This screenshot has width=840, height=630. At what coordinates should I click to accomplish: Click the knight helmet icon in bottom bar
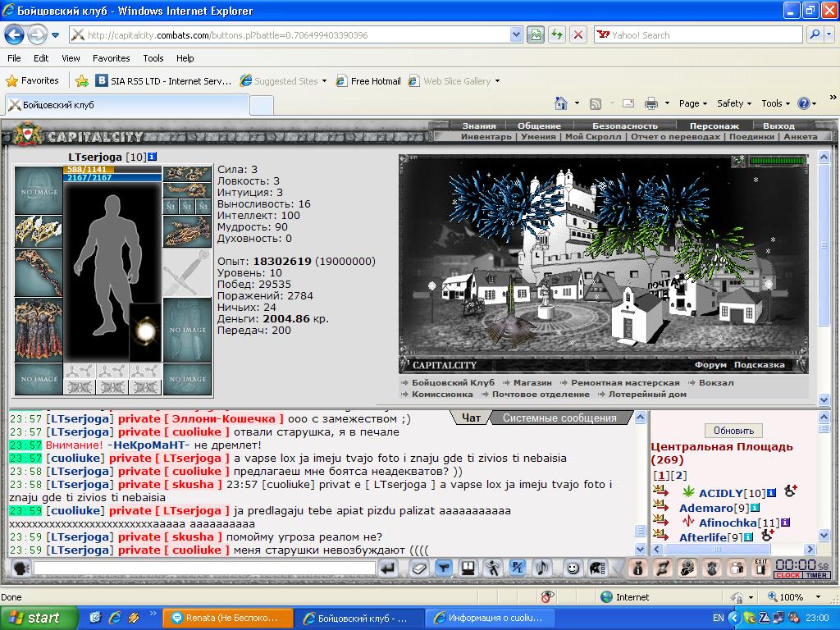(687, 568)
